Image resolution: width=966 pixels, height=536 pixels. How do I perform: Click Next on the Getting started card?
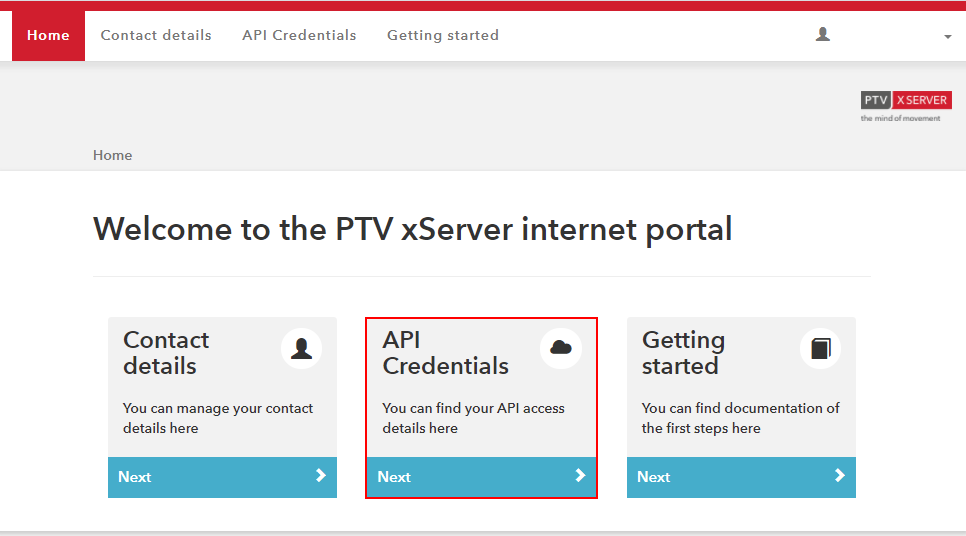point(741,477)
